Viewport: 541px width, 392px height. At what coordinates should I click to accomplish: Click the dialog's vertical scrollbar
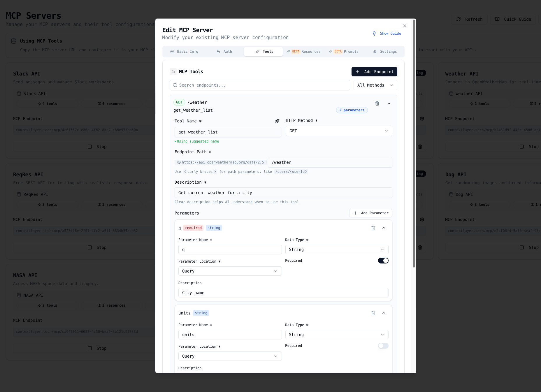(414, 143)
